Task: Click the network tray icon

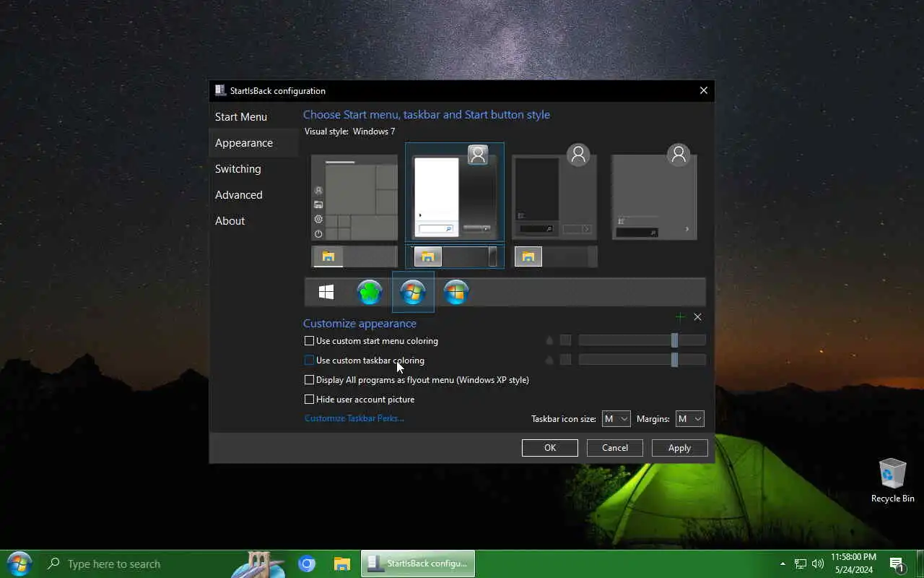Action: click(801, 564)
